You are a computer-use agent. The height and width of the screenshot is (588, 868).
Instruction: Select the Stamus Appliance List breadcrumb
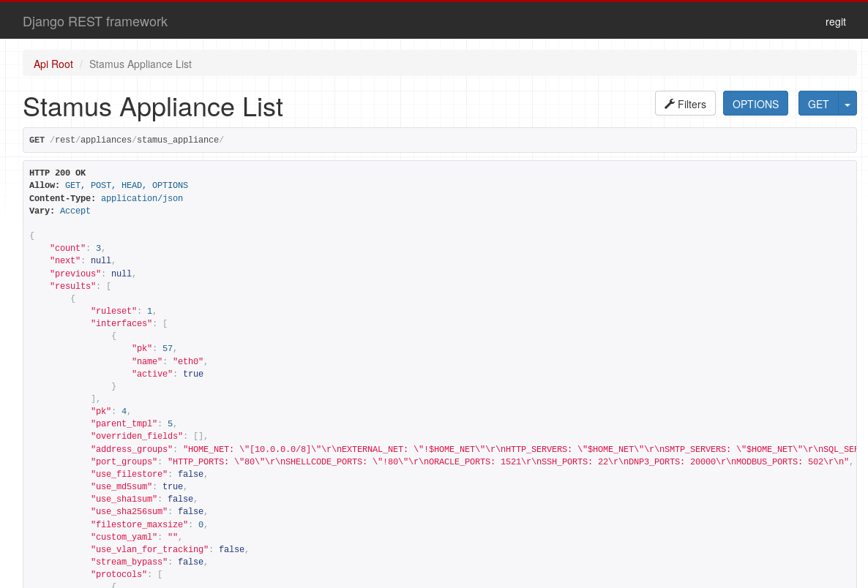tap(140, 64)
